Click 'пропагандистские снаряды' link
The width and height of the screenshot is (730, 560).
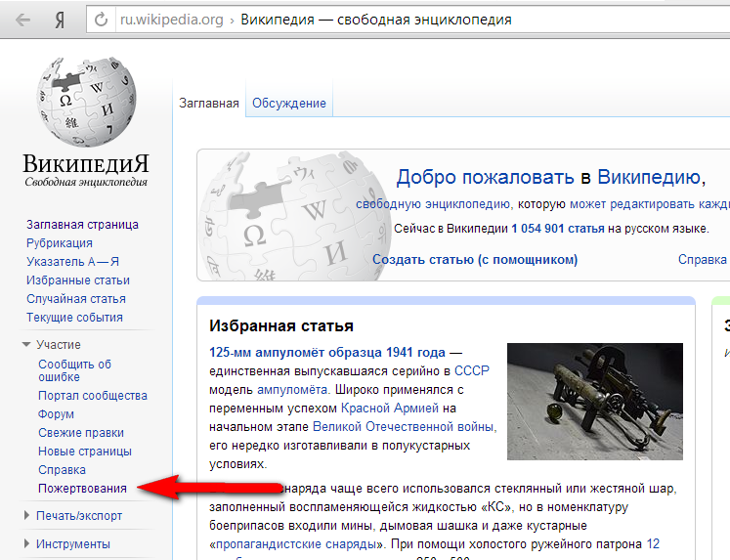[x=297, y=544]
